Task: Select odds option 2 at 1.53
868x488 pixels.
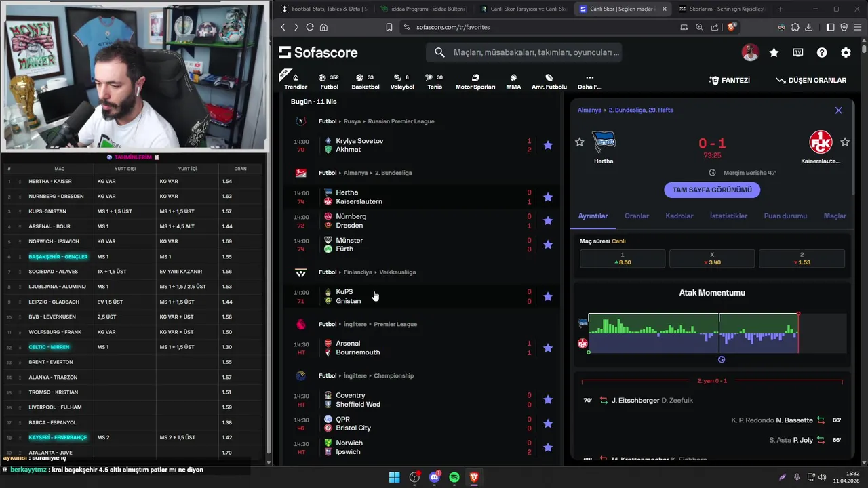Action: tap(802, 258)
